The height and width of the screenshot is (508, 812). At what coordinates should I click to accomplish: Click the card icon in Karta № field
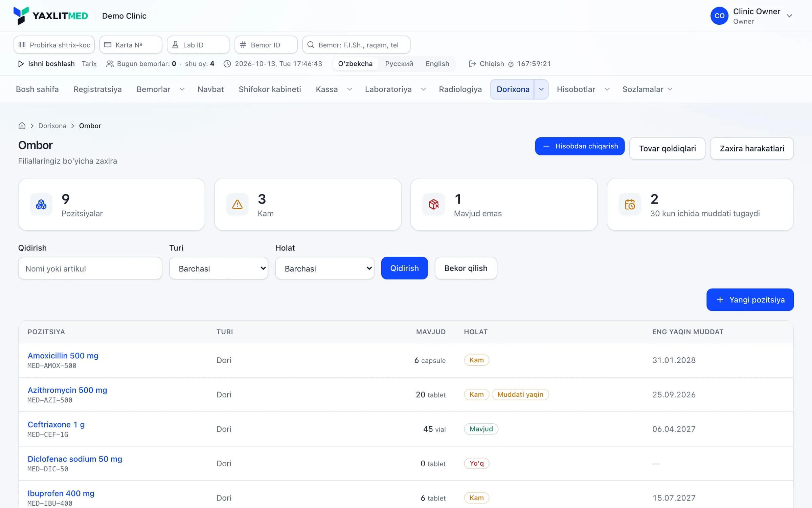tap(108, 45)
